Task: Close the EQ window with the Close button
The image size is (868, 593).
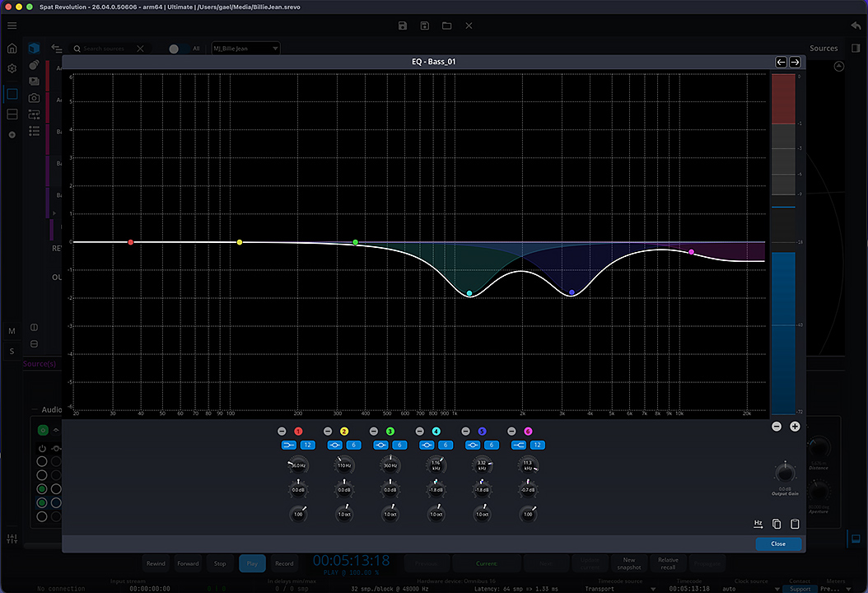Action: click(x=777, y=544)
